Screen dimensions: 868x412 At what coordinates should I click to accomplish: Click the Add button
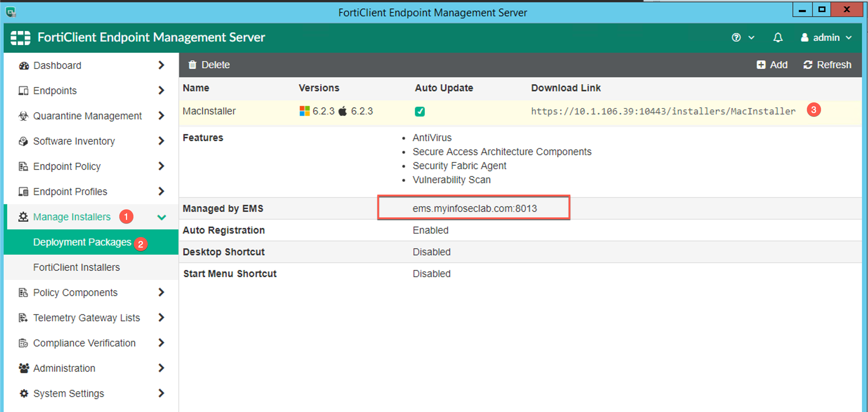point(772,65)
